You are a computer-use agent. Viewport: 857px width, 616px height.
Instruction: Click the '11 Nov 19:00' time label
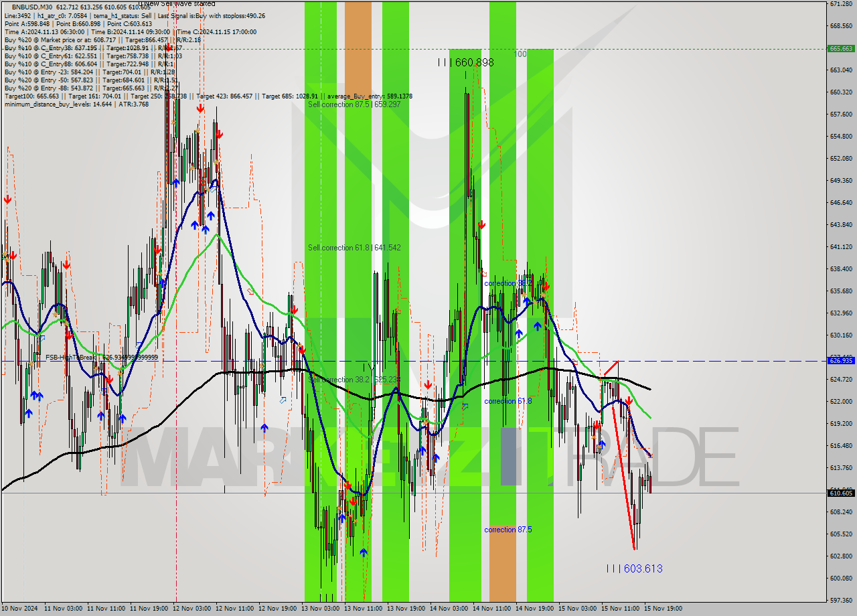tap(149, 609)
